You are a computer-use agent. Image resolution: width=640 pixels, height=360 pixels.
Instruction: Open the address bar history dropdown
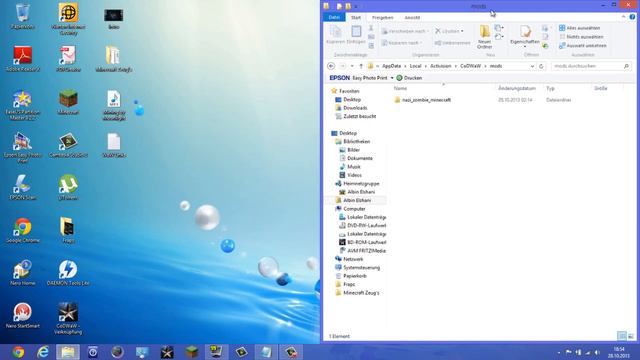(532, 66)
